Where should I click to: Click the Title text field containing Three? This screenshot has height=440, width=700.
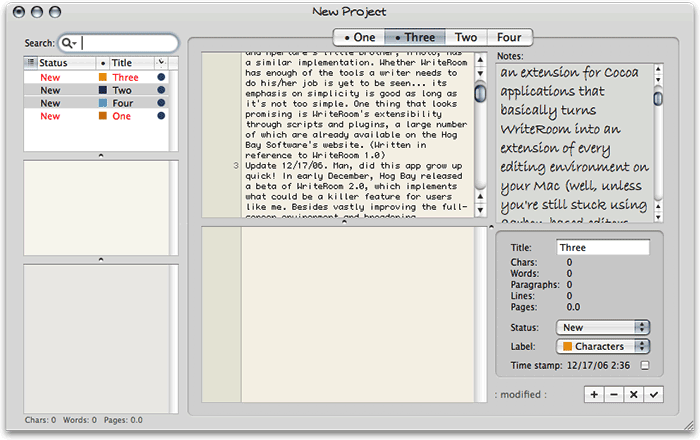coord(603,248)
